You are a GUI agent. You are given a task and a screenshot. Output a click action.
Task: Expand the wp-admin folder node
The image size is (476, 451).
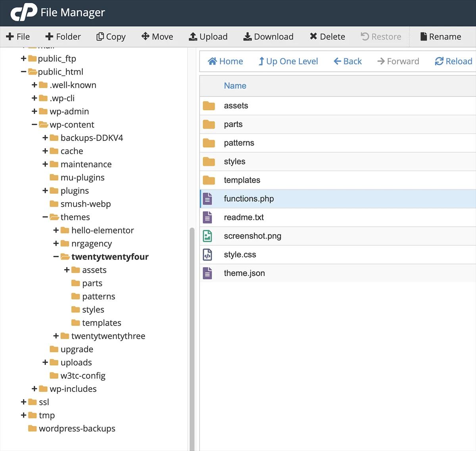pyautogui.click(x=35, y=111)
